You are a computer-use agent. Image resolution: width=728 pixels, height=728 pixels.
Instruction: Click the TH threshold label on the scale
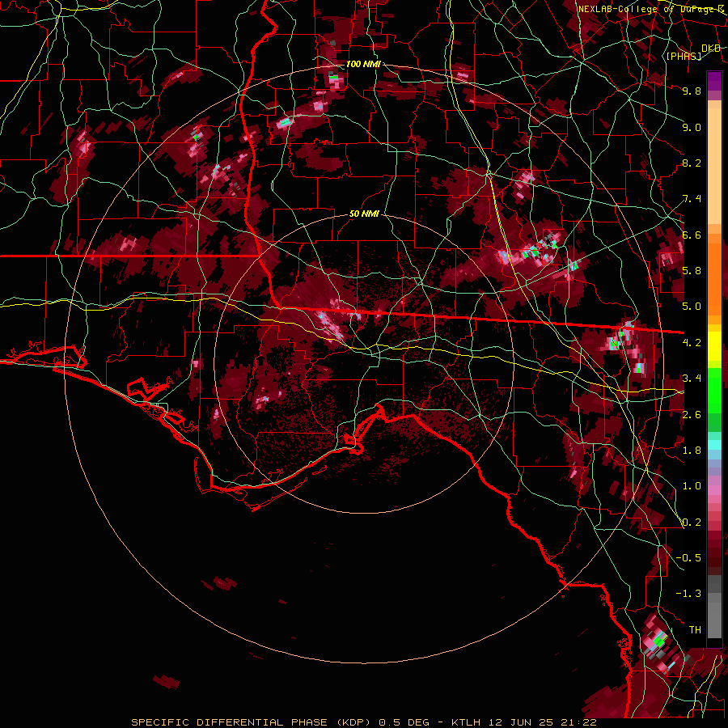[695, 630]
